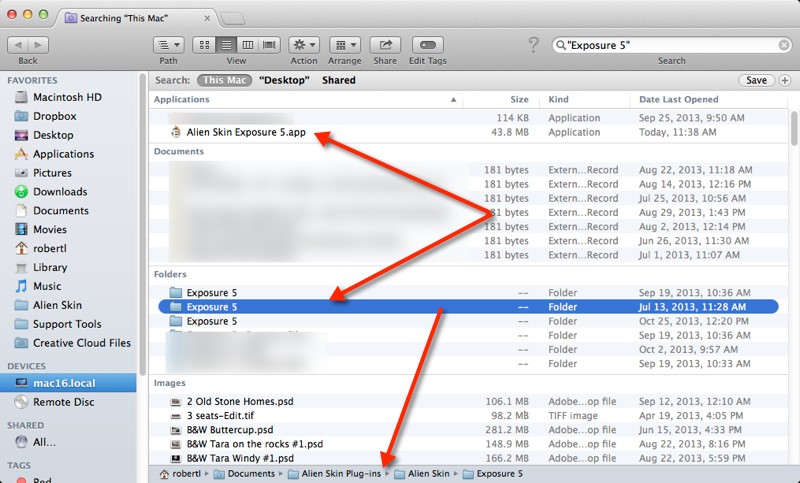Image resolution: width=800 pixels, height=483 pixels.
Task: Click the Back navigation arrow
Action: [18, 45]
